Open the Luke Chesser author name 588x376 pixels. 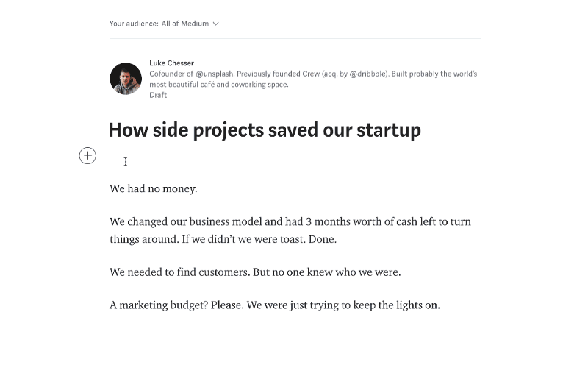tap(171, 63)
